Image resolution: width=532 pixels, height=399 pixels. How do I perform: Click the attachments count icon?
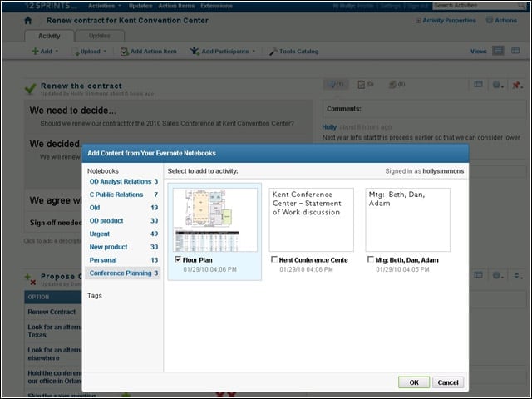[397, 84]
